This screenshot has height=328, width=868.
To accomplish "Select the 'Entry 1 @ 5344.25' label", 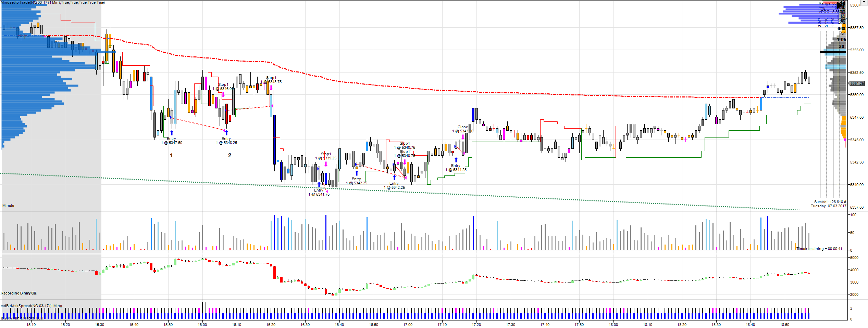I will tap(456, 168).
